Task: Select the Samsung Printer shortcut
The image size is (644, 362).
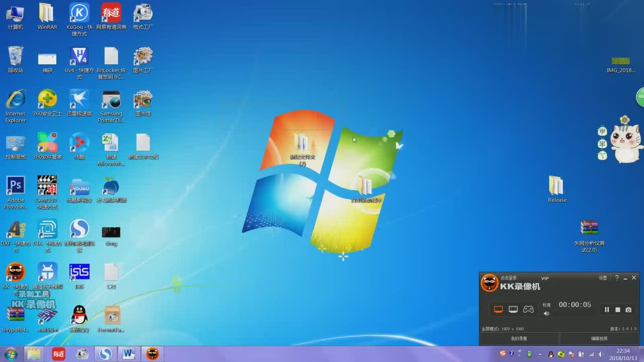Action: click(x=111, y=107)
